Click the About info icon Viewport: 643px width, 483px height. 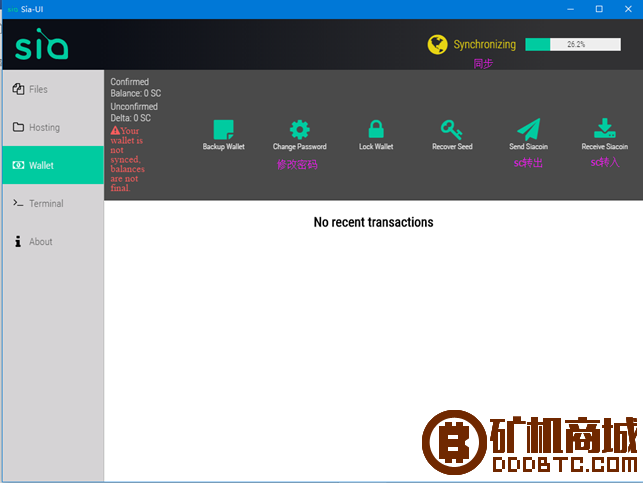pyautogui.click(x=18, y=242)
